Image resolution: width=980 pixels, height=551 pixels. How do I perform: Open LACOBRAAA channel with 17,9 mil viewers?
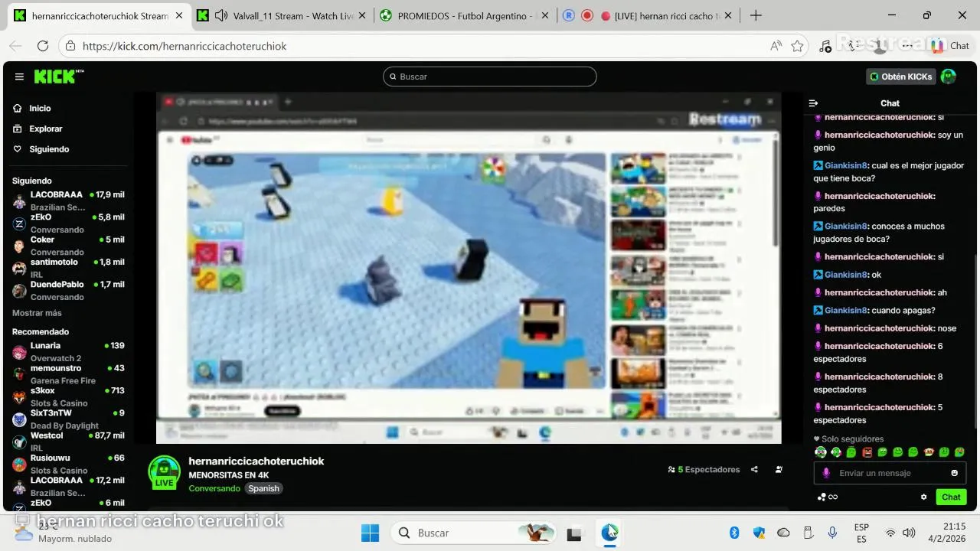pos(68,201)
